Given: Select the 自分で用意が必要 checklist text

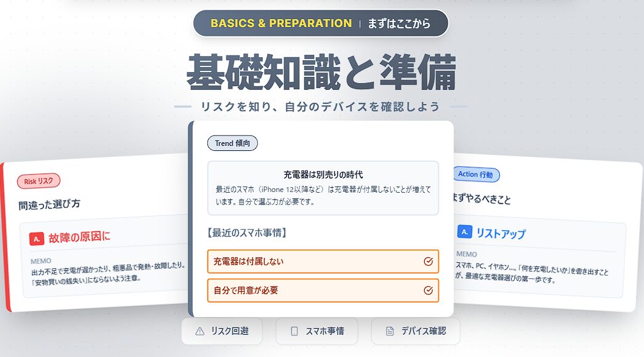Looking at the screenshot, I should (246, 291).
